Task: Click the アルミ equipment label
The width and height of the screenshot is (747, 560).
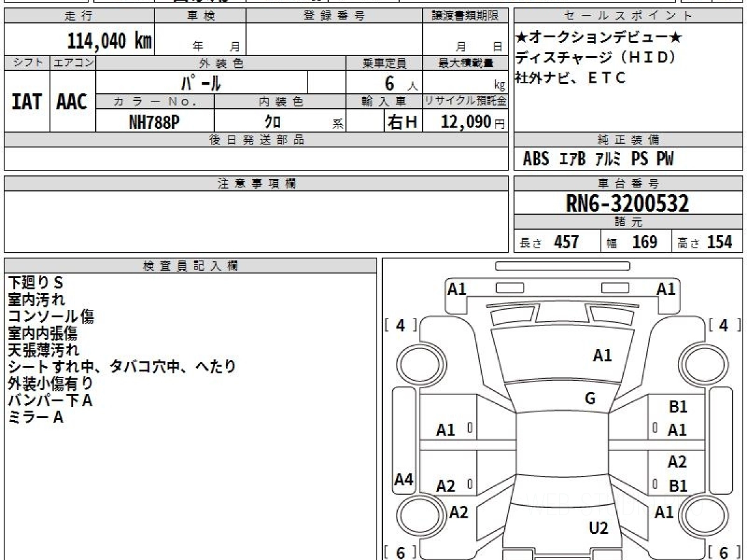Action: click(608, 159)
